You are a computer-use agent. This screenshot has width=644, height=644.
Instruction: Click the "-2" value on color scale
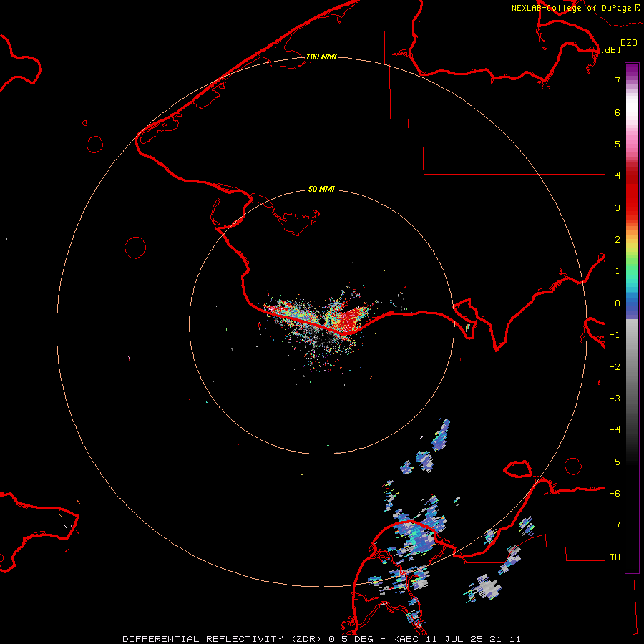[615, 367]
